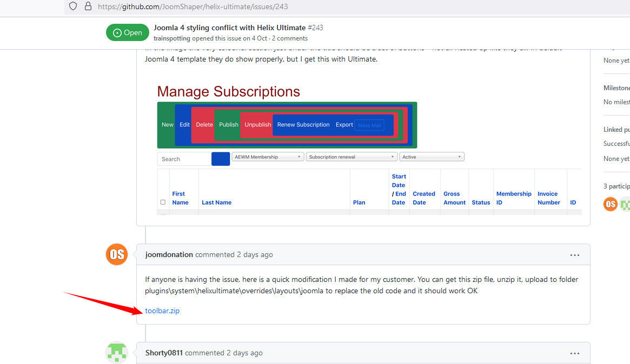Click the orange OS participant avatar in sidebar
This screenshot has height=364, width=630.
(611, 204)
